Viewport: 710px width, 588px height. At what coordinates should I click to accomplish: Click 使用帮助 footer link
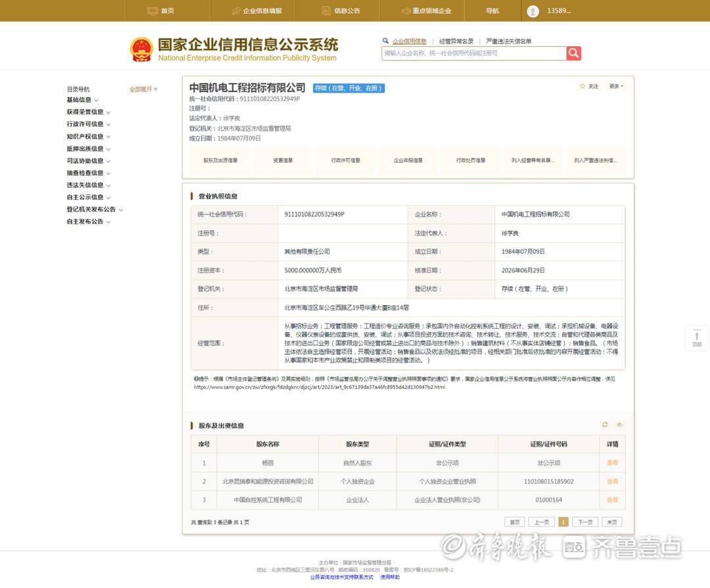pyautogui.click(x=390, y=577)
